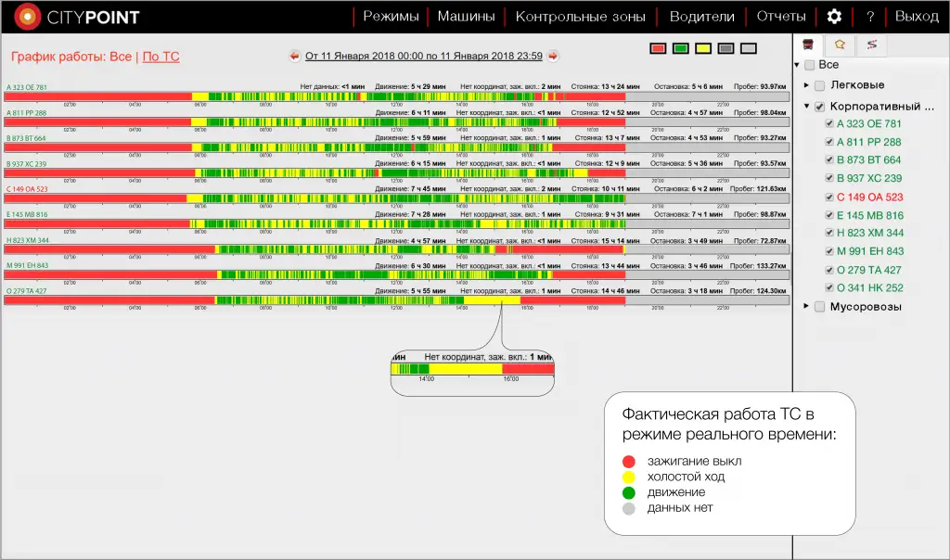Uncheck vehicle A 323 OE 781
The image size is (950, 560).
click(x=830, y=124)
